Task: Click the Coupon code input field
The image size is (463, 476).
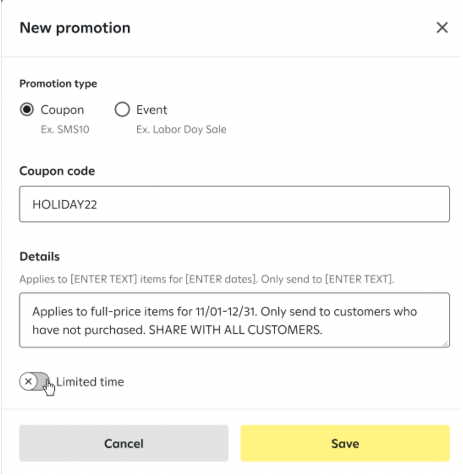Action: [234, 204]
